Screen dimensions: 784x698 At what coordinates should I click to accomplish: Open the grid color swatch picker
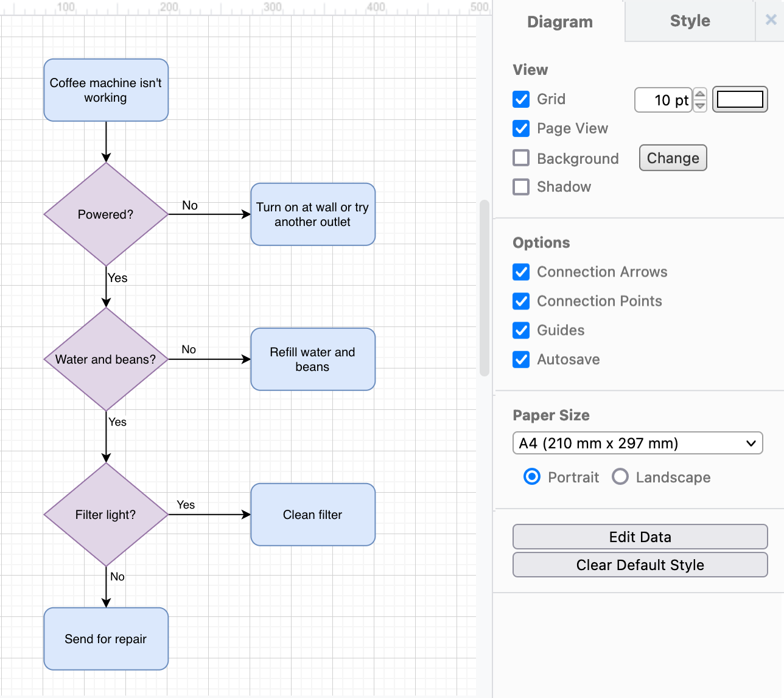point(740,99)
